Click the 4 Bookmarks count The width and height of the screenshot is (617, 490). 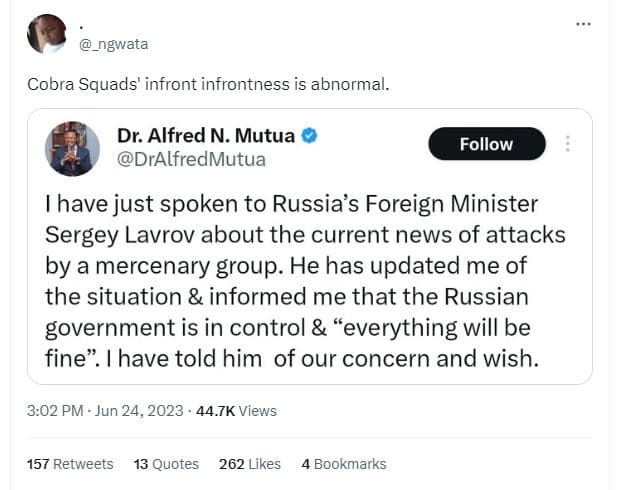(343, 464)
